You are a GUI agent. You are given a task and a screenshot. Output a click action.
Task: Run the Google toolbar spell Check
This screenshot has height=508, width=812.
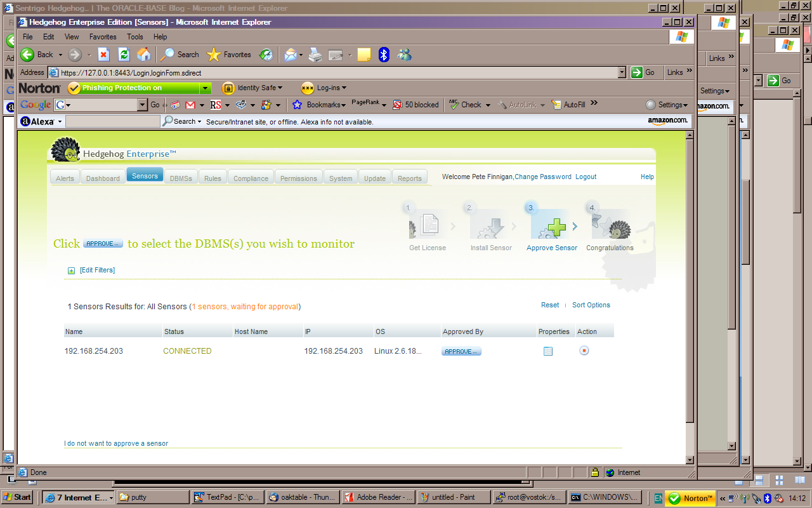click(465, 105)
